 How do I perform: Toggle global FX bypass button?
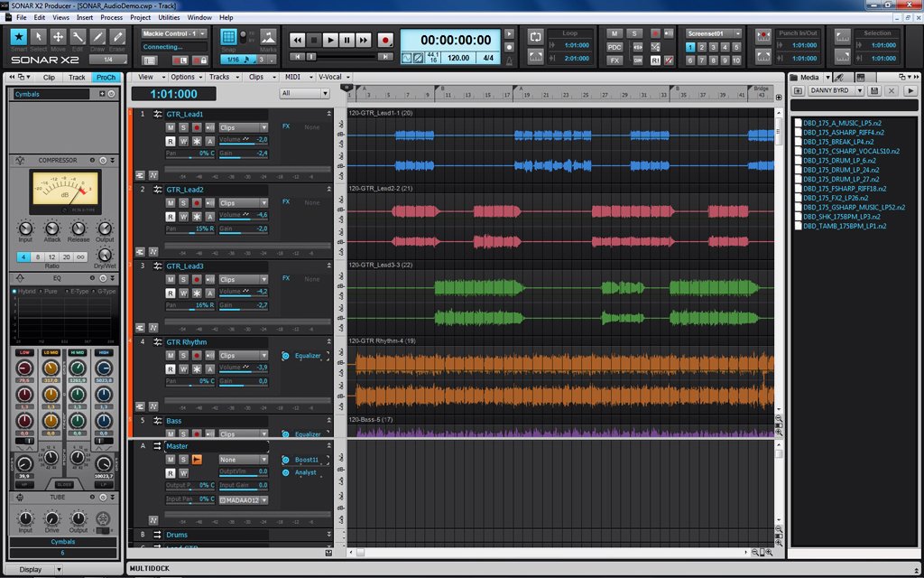pyautogui.click(x=614, y=61)
